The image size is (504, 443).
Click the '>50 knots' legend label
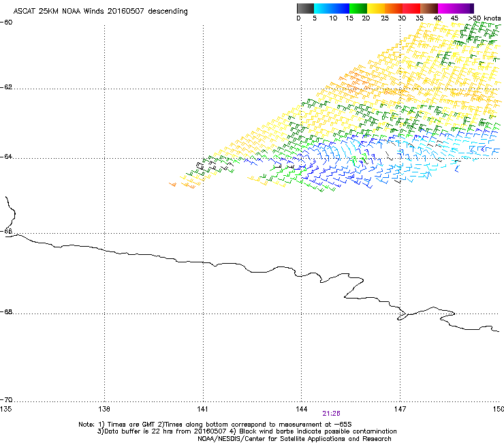tap(485, 18)
